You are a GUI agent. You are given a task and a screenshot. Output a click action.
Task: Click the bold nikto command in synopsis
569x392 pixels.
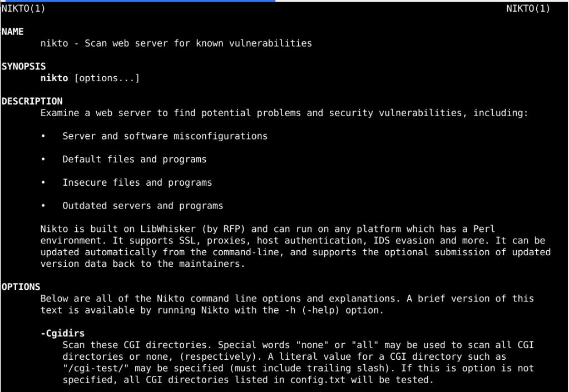point(54,78)
